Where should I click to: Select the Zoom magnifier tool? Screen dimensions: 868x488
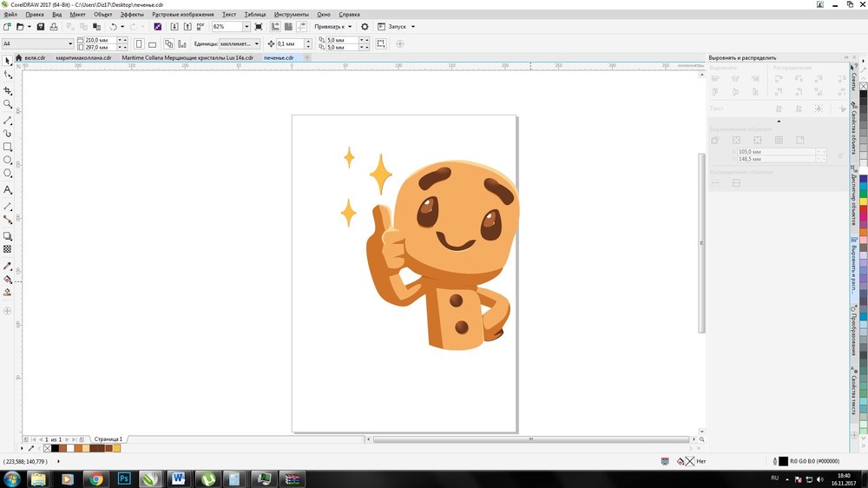7,104
